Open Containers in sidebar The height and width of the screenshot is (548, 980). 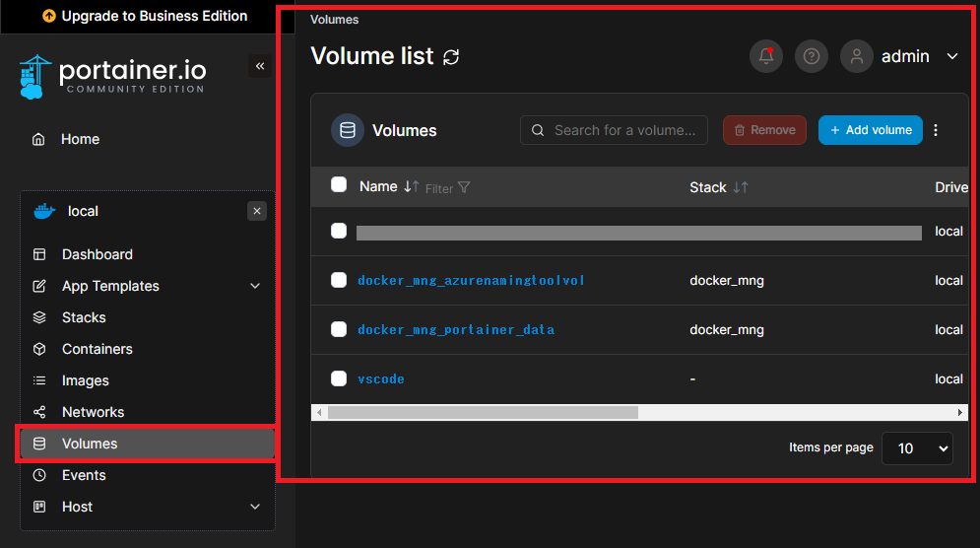97,349
